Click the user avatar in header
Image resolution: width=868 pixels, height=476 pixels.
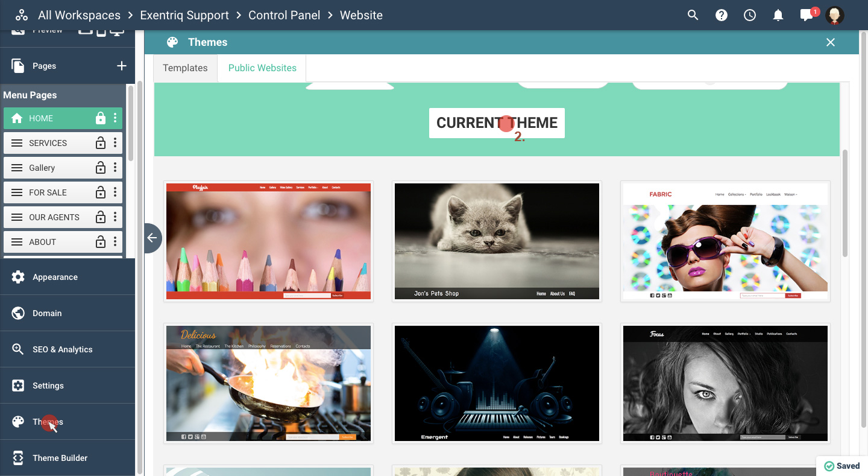[835, 16]
